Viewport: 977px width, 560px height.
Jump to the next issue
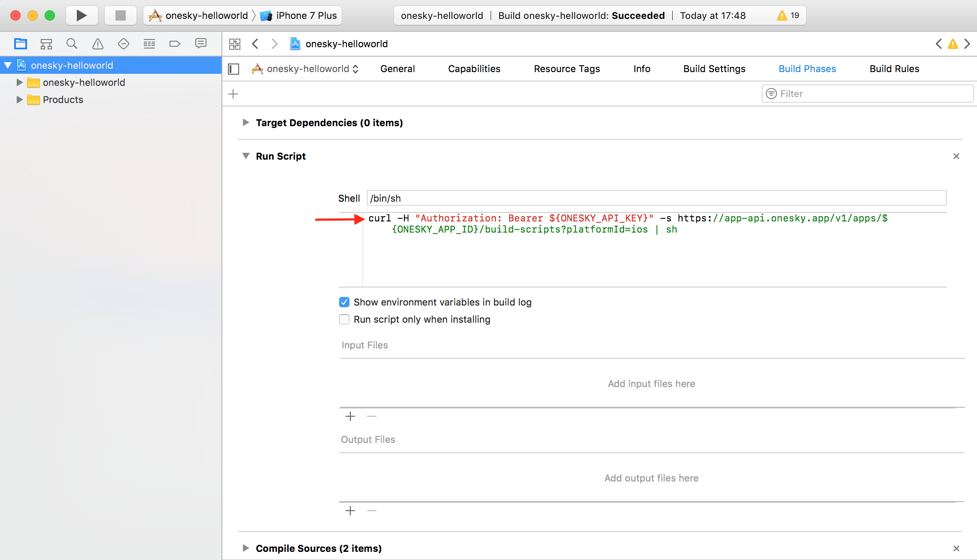tap(967, 44)
